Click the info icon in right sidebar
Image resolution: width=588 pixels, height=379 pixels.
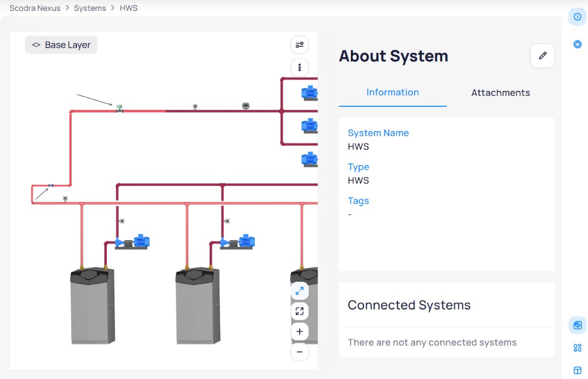(x=578, y=17)
